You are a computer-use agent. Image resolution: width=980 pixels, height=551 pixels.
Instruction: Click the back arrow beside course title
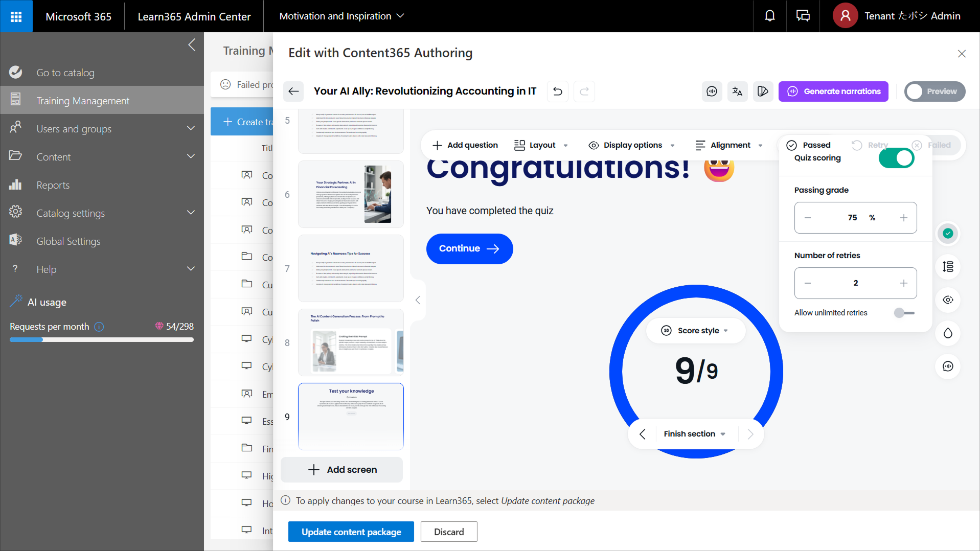293,91
